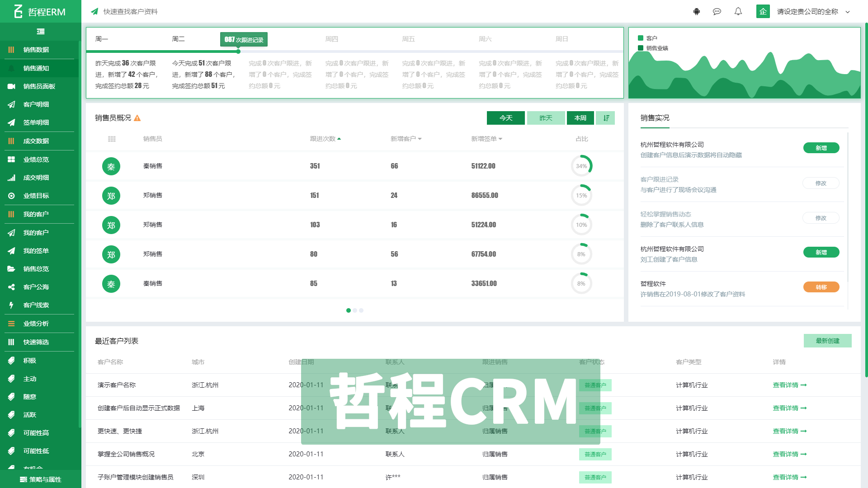The image size is (868, 488).
Task: Click 普通客户 tag in 子账户管理 row
Action: click(595, 477)
